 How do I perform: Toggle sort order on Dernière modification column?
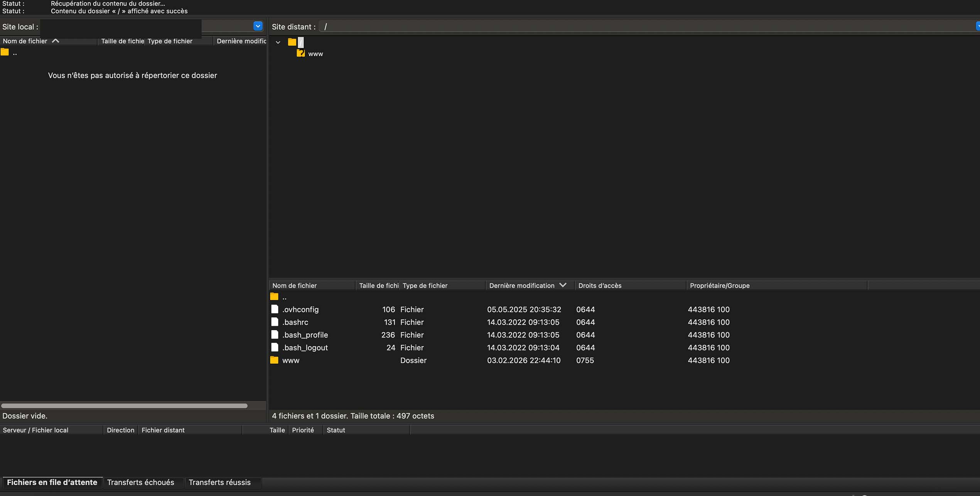click(x=521, y=285)
